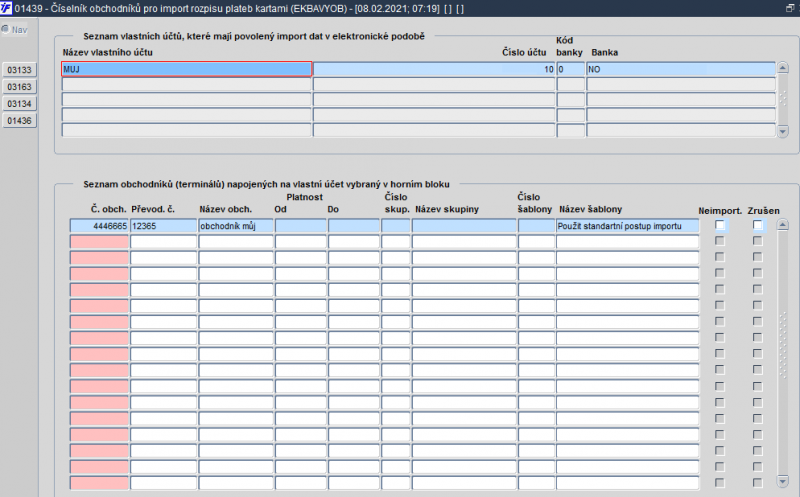Open form 03163 from side panel
This screenshot has width=800, height=497.
point(19,87)
